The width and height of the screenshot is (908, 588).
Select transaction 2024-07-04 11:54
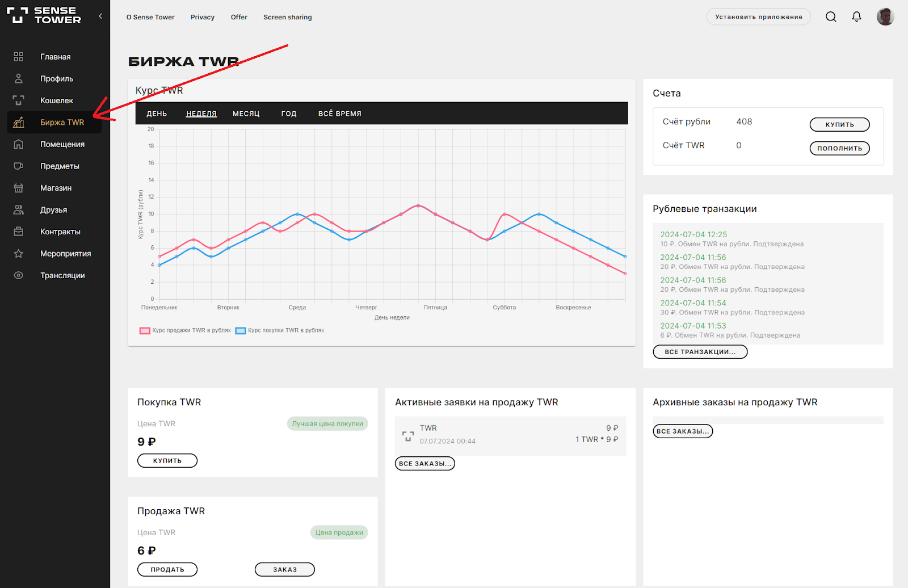tap(693, 303)
